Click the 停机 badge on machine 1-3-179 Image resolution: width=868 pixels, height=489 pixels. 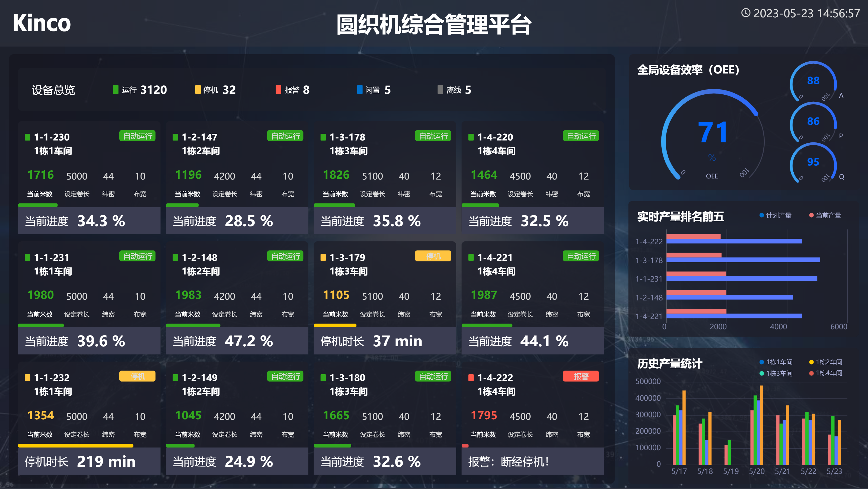[x=433, y=256]
